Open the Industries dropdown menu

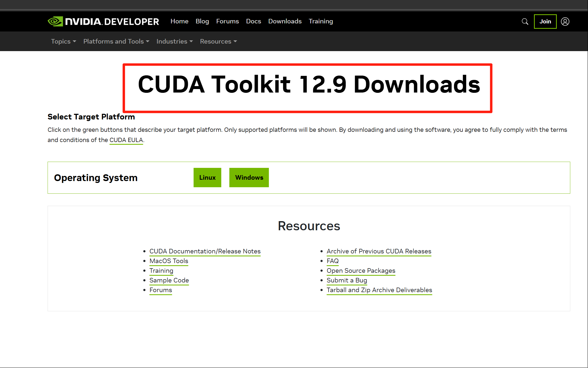174,41
